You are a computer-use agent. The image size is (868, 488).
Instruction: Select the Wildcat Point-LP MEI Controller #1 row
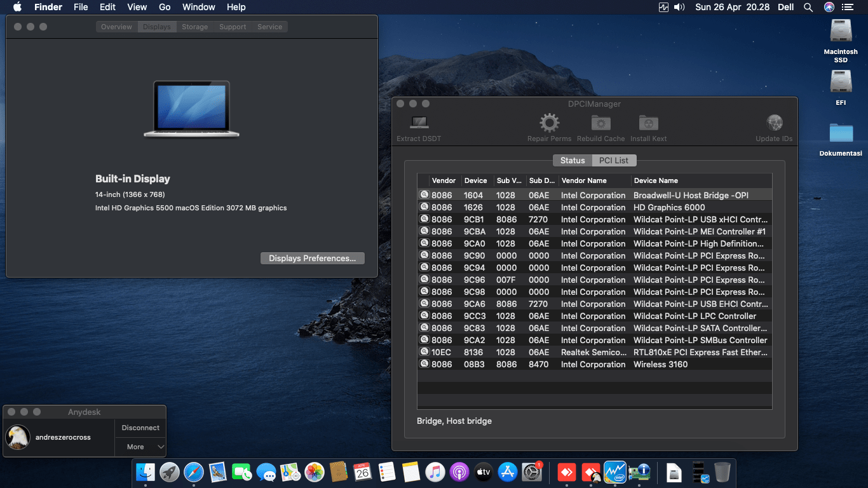(594, 231)
